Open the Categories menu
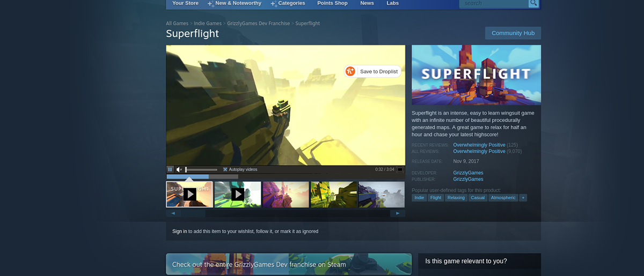The height and width of the screenshot is (276, 644). pos(291,3)
